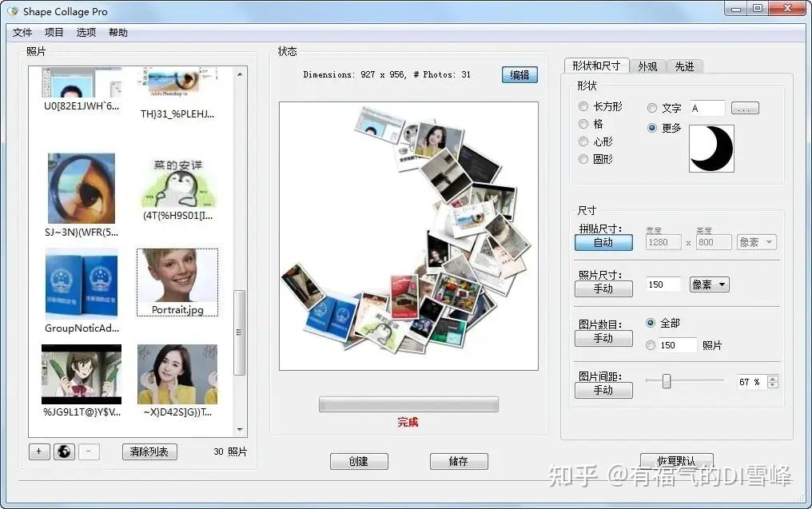Open the "..." browse button beside 文字
812x509 pixels.
[x=744, y=107]
